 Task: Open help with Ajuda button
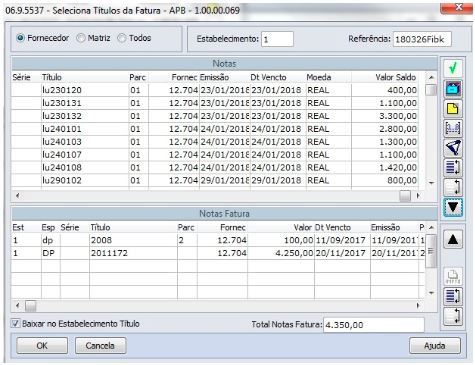pyautogui.click(x=435, y=346)
